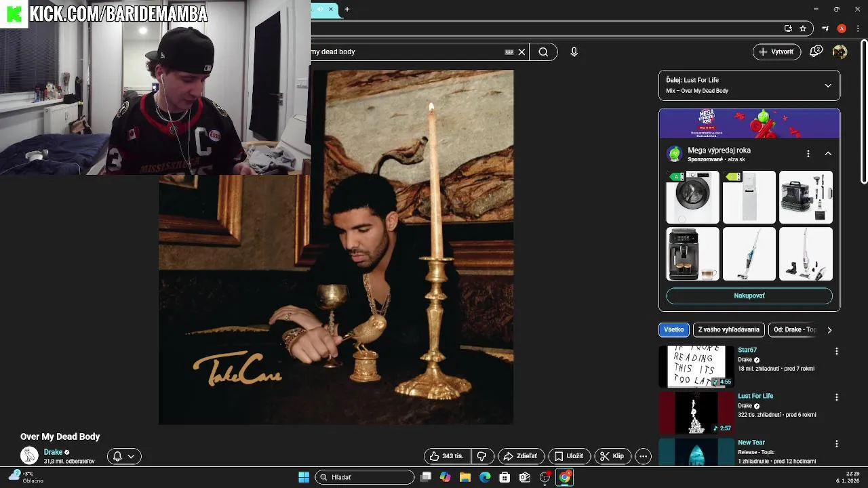This screenshot has width=868, height=488.
Task: Click the Nakupovať shop button
Action: pos(749,296)
